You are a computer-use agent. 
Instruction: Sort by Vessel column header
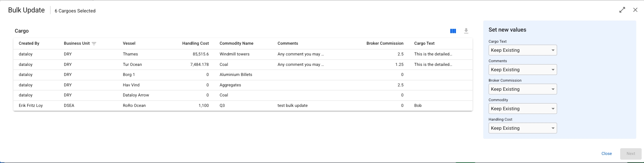[x=129, y=43]
